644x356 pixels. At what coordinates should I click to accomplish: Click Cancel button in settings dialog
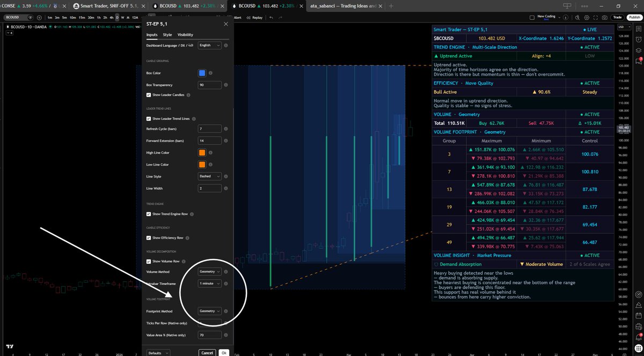click(207, 353)
